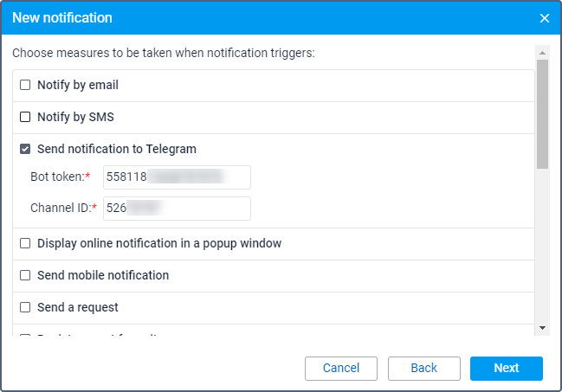Image resolution: width=562 pixels, height=392 pixels.
Task: Uncheck Send notification to Telegram
Action: click(x=25, y=149)
